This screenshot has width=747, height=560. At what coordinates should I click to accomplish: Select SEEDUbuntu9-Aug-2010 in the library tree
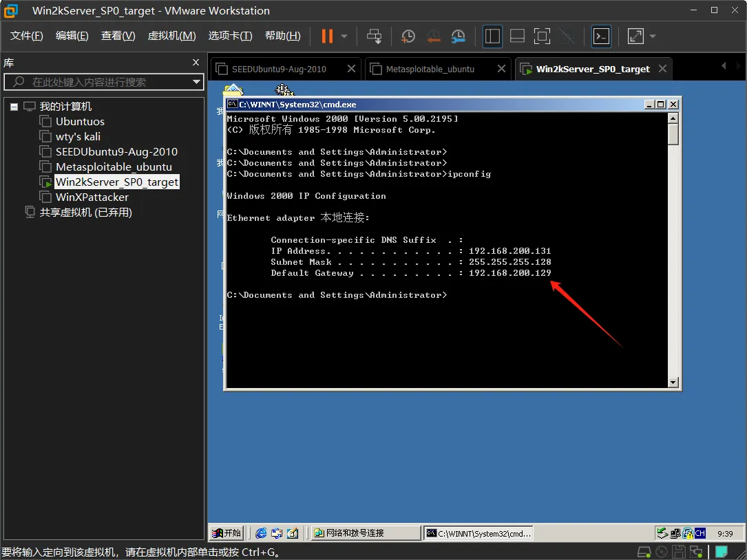click(117, 152)
